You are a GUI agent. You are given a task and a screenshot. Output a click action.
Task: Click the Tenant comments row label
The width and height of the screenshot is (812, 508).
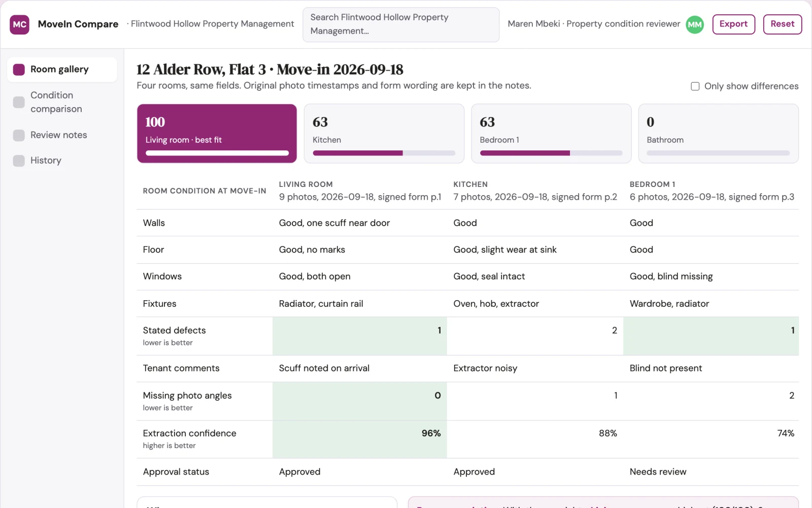click(x=181, y=368)
